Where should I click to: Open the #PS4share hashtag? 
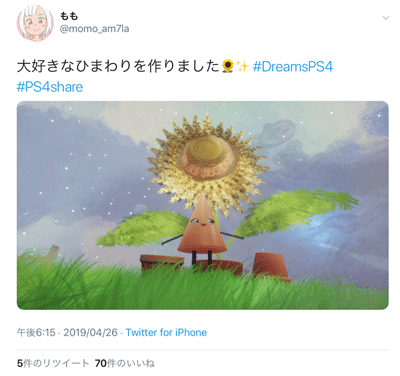coord(50,87)
